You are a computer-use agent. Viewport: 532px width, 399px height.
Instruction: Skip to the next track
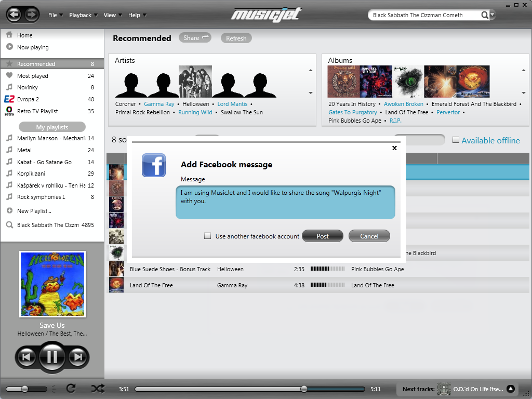[x=78, y=357]
